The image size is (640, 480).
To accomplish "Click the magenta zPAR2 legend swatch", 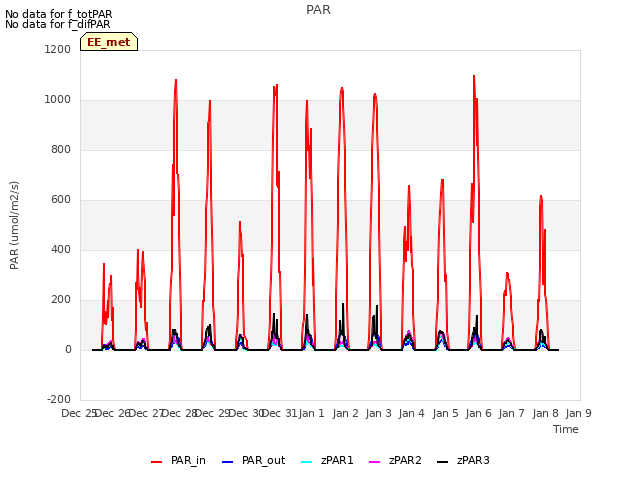I will click(x=374, y=462).
